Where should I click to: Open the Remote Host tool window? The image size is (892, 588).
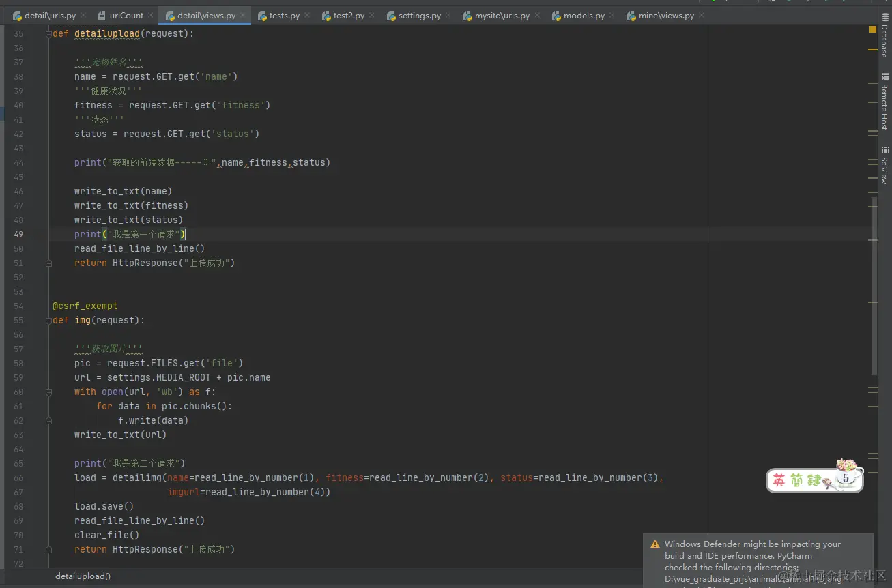point(884,101)
